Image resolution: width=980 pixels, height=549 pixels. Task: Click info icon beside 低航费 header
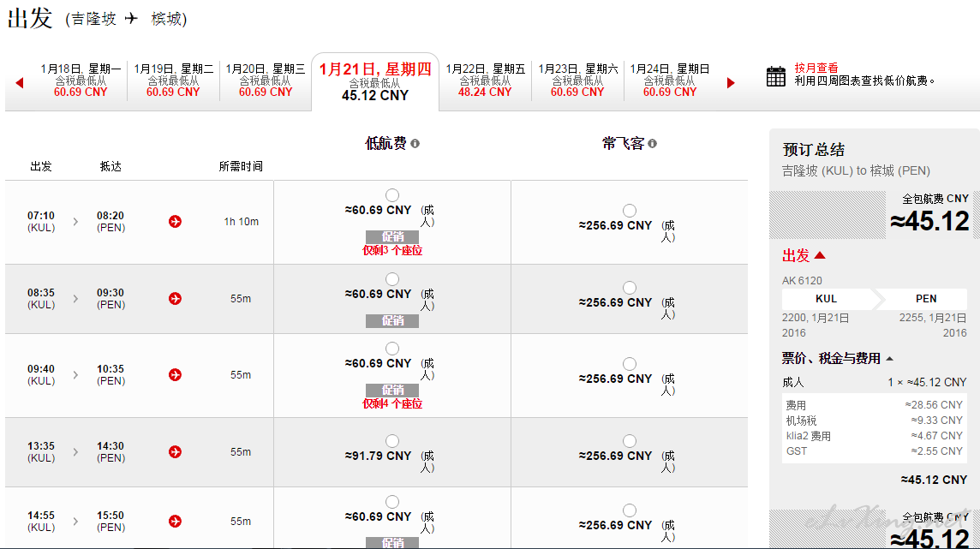click(x=415, y=144)
